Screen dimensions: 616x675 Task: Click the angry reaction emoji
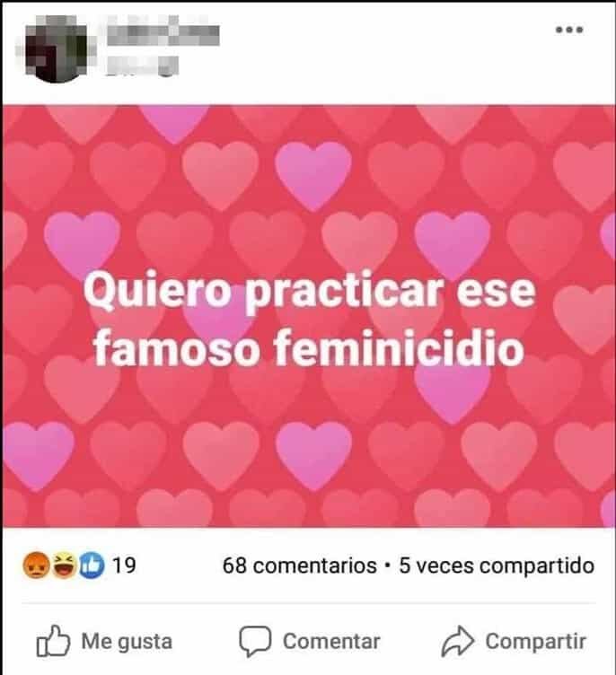click(36, 565)
